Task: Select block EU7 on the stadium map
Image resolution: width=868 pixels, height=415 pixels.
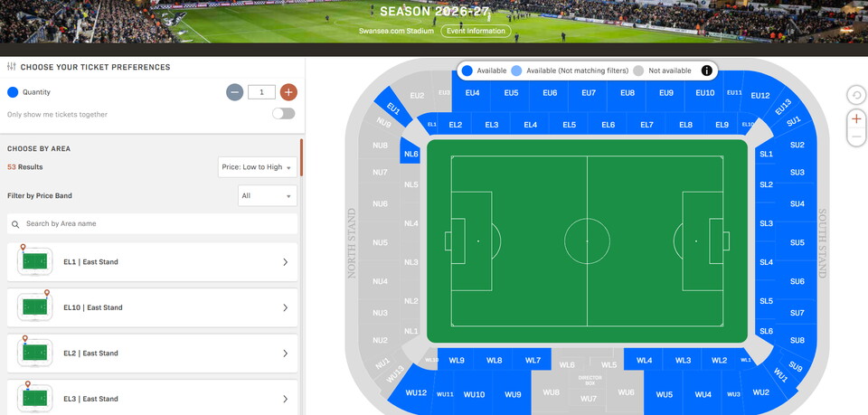Action: [589, 93]
